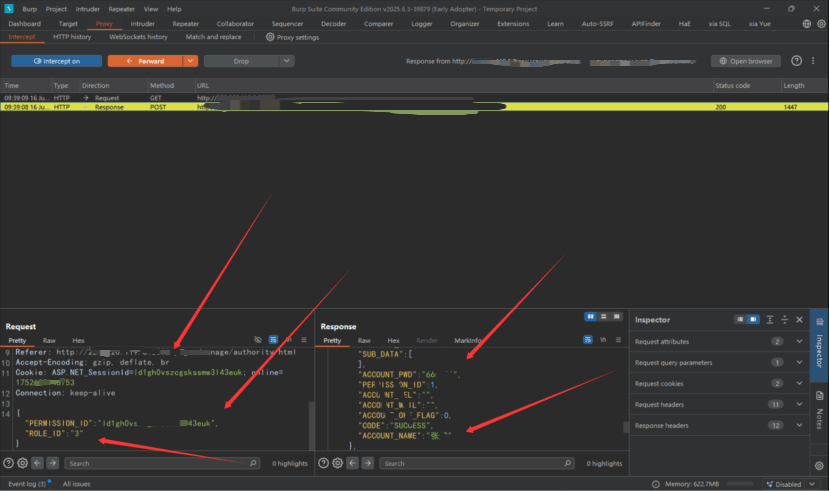The image size is (830, 492).
Task: Select the Raw tab in Response panel
Action: [364, 341]
